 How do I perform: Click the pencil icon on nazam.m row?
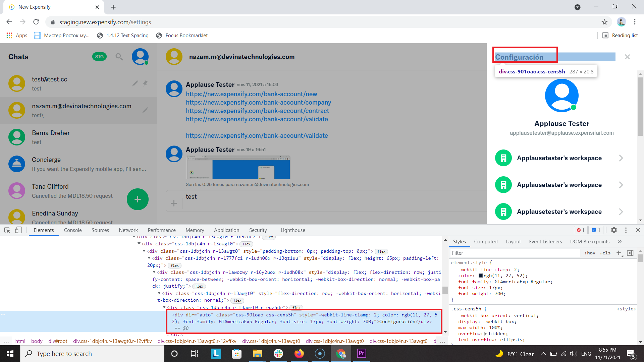click(x=145, y=110)
